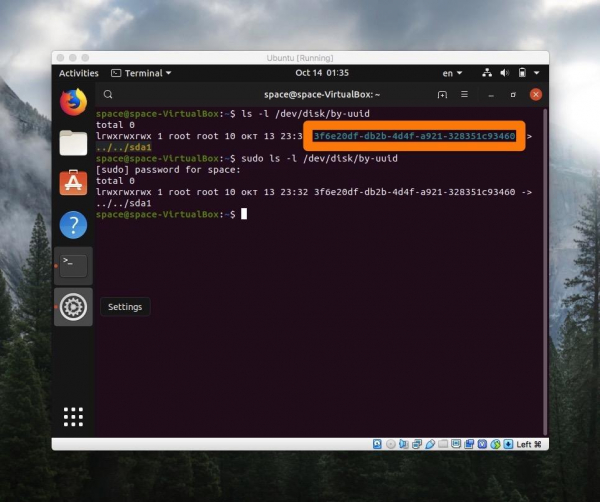Click VirtualBox shared folders icon
Viewport: 600px width, 502px height.
point(443,444)
